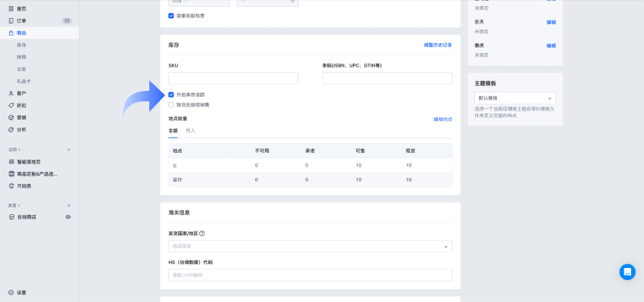Click the 地点 column header
The height and width of the screenshot is (302, 644).
(177, 151)
